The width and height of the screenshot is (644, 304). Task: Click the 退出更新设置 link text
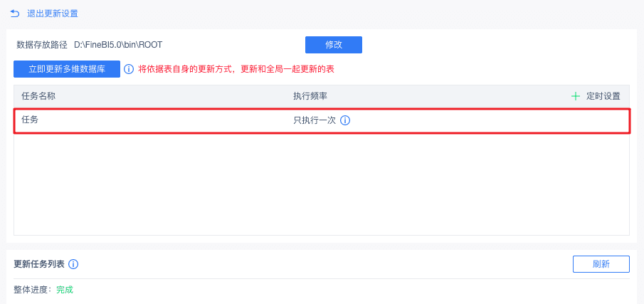(53, 14)
